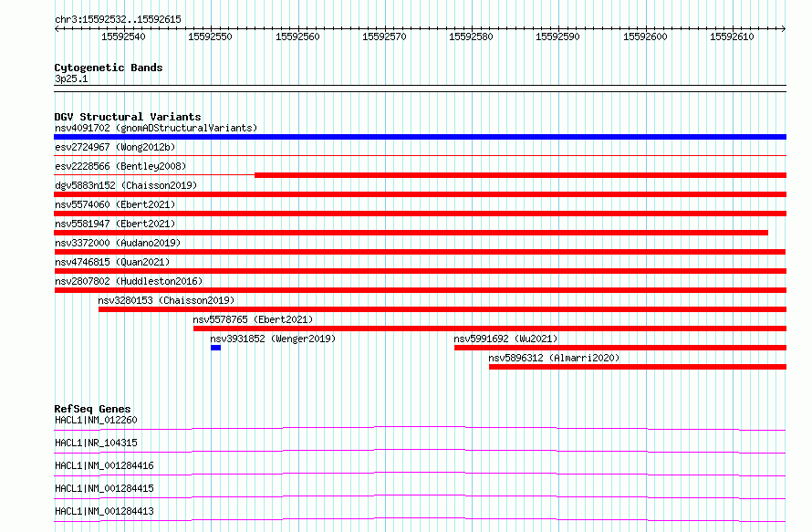Select the red nsv5896312 variant bar
This screenshot has width=812, height=532.
[x=638, y=367]
